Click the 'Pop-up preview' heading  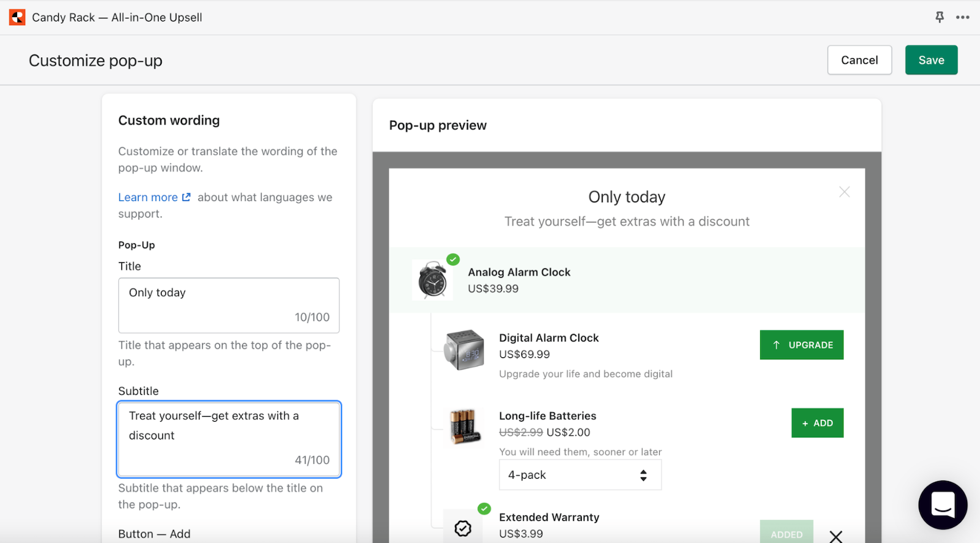437,125
